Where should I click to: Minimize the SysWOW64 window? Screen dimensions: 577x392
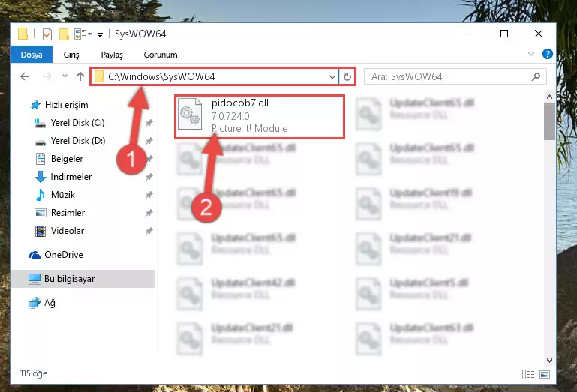point(470,34)
